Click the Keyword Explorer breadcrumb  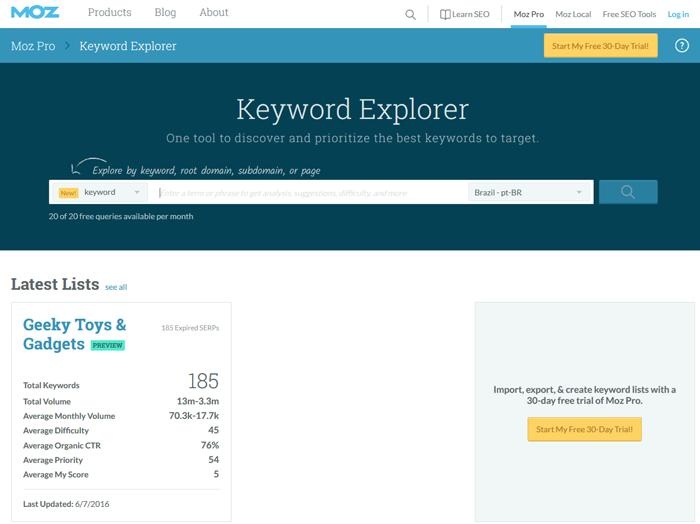tap(128, 46)
